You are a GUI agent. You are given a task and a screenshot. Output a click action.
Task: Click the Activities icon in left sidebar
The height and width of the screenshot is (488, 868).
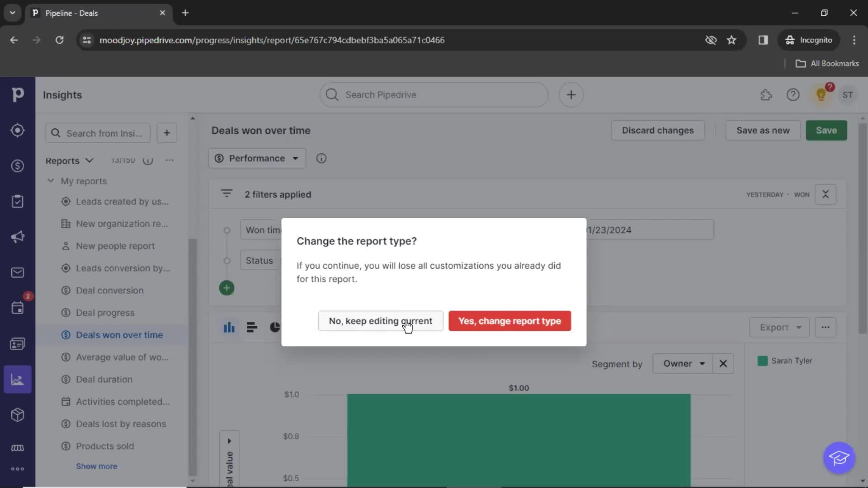tap(17, 307)
